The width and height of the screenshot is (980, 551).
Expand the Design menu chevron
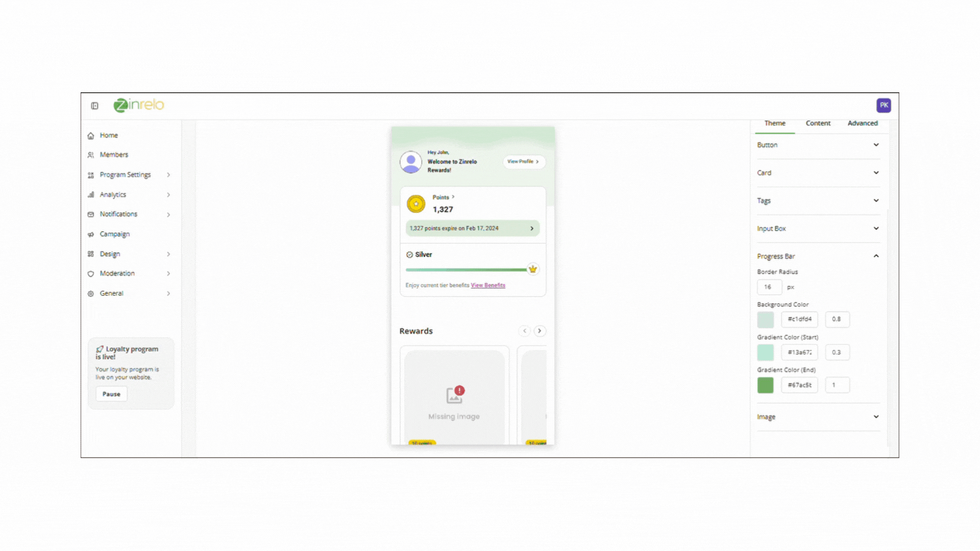pyautogui.click(x=168, y=254)
